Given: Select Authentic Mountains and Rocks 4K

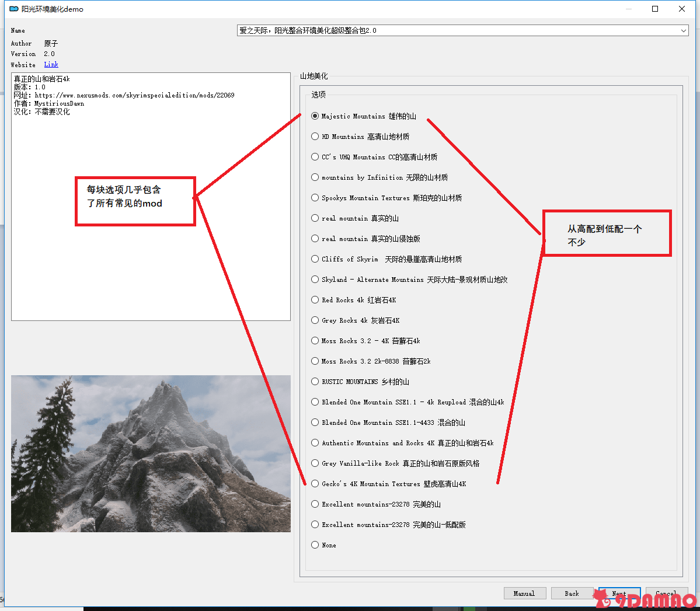Looking at the screenshot, I should coord(315,443).
